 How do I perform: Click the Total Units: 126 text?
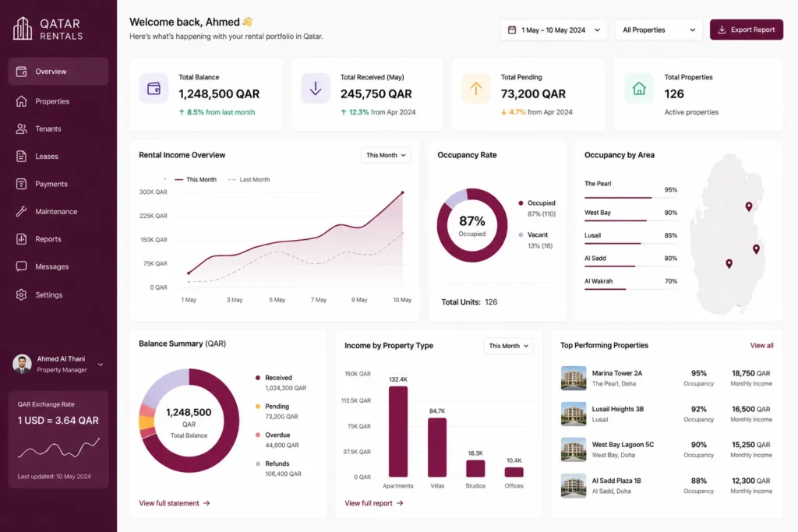coord(469,302)
